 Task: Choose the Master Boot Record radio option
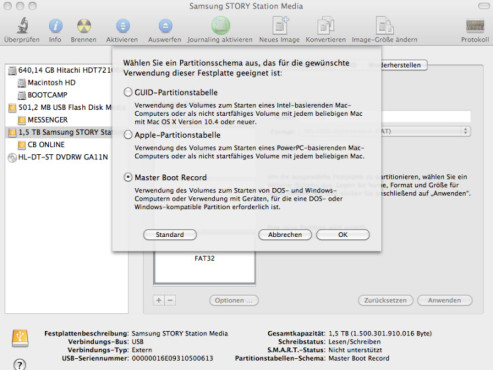pos(128,177)
